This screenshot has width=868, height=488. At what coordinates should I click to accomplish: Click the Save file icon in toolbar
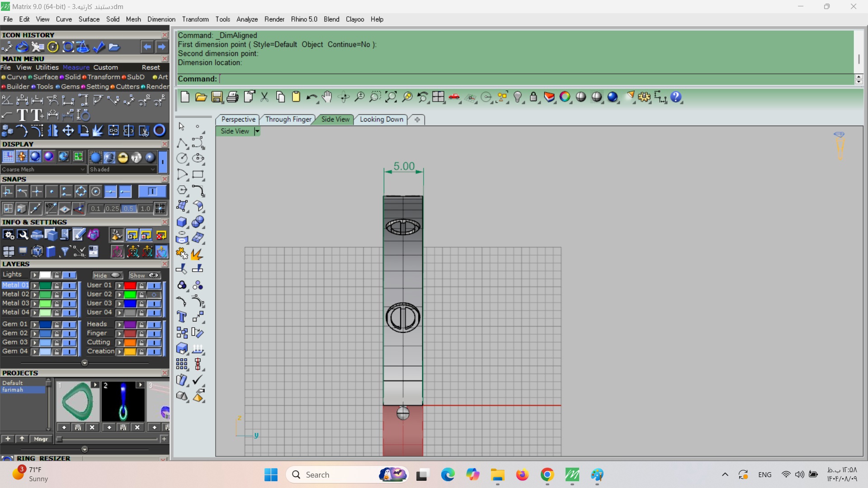(217, 97)
